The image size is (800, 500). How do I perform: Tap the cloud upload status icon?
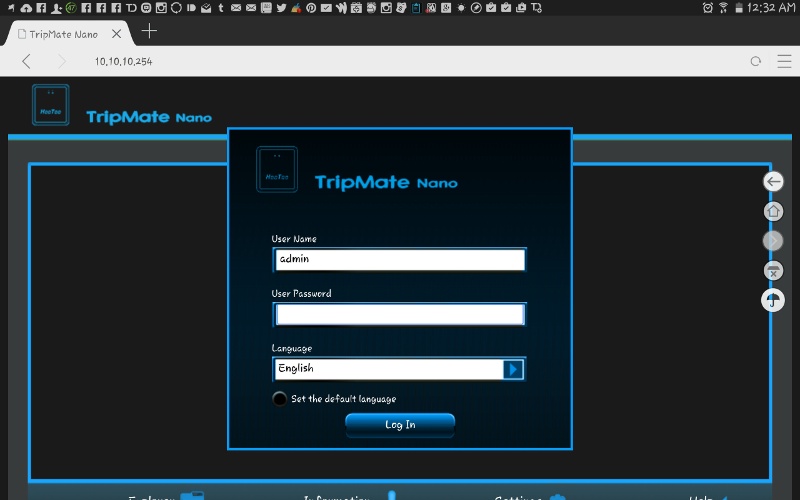(x=26, y=8)
